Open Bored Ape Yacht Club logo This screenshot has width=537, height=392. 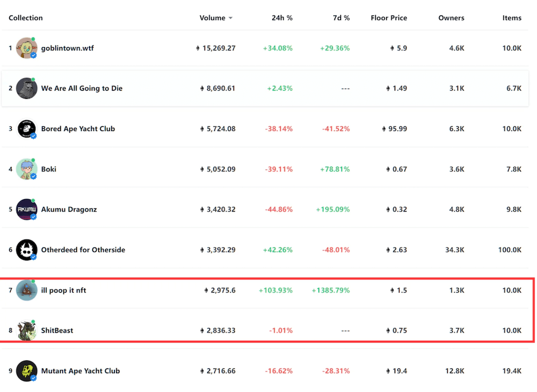[27, 129]
